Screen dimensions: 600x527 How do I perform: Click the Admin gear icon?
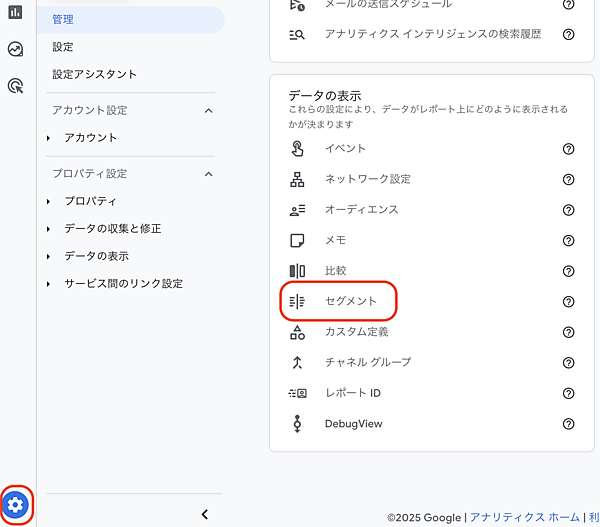click(16, 504)
